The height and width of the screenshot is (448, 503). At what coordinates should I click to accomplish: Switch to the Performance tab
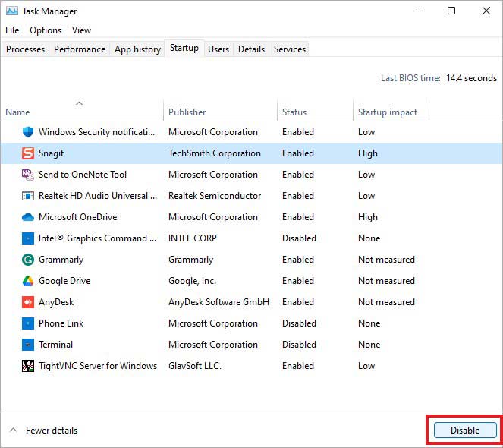[80, 49]
